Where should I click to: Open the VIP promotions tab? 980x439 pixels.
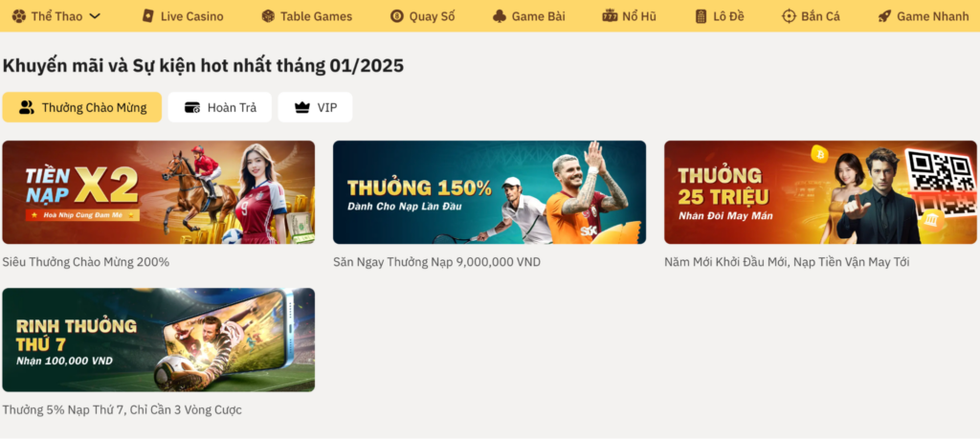coord(315,107)
